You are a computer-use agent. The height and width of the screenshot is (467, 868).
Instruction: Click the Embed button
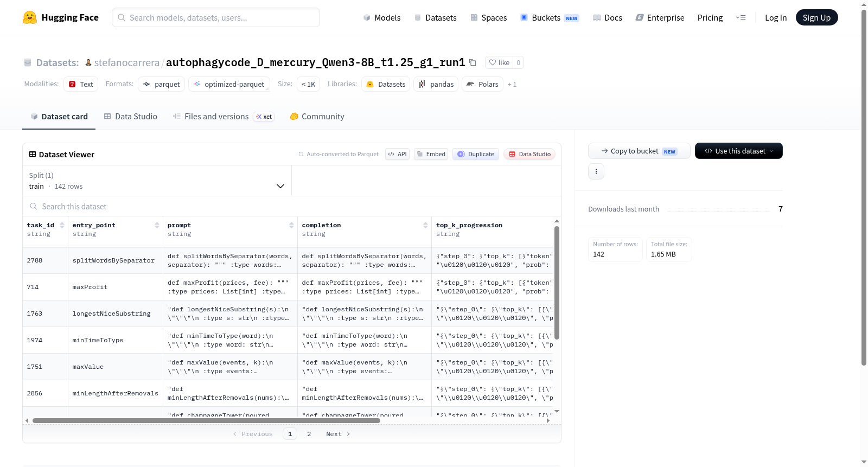[431, 154]
